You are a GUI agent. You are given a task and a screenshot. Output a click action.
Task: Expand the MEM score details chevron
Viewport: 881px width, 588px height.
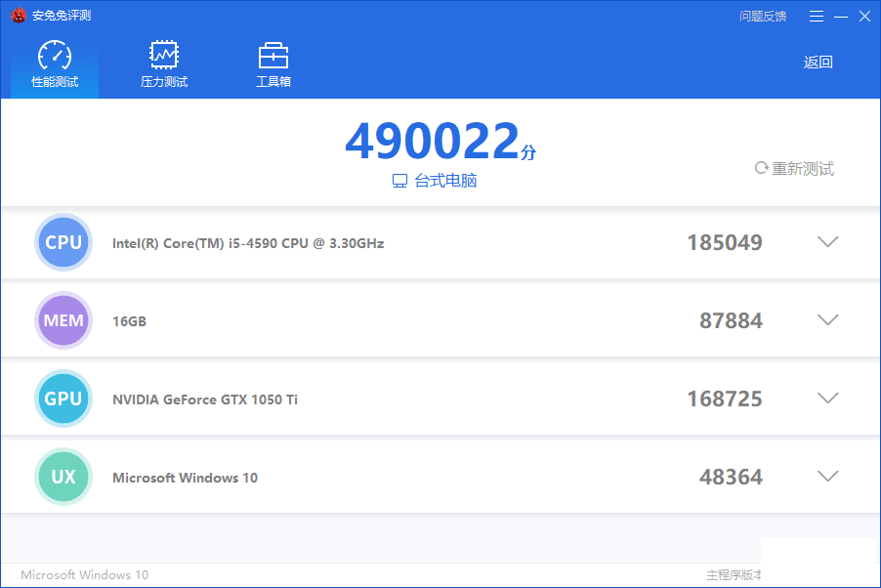coord(827,319)
